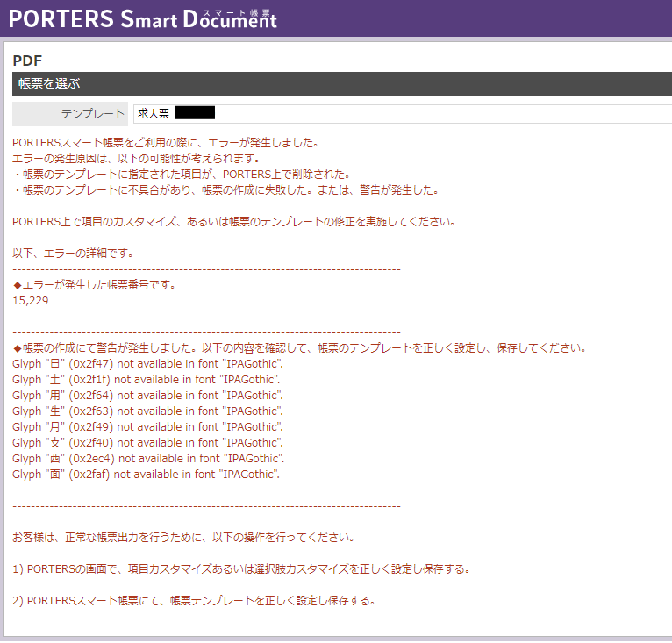Click the PDF heading
Screen dimensions: 672x643
point(27,61)
